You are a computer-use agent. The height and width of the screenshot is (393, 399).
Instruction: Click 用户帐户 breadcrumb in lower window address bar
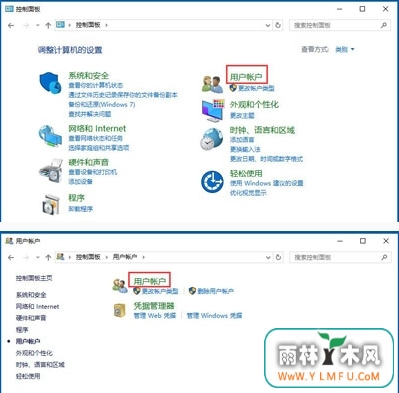125,257
